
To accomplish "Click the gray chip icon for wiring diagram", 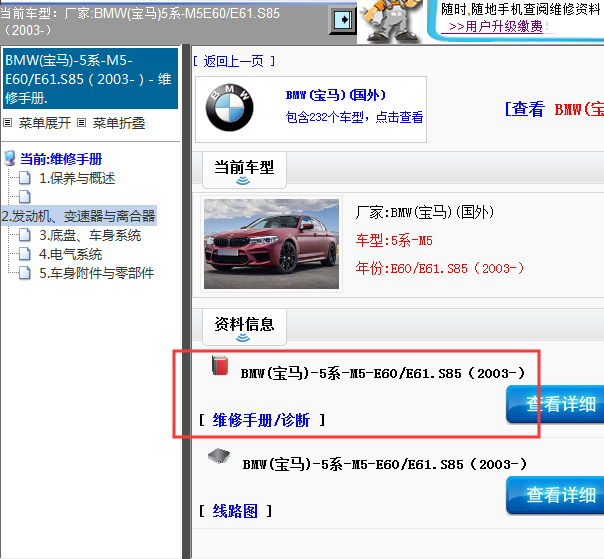I will 219,456.
